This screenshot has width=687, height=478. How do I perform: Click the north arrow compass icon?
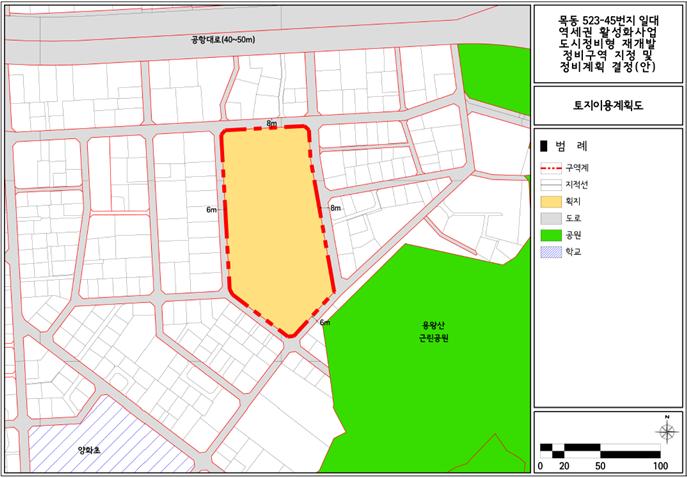[665, 431]
